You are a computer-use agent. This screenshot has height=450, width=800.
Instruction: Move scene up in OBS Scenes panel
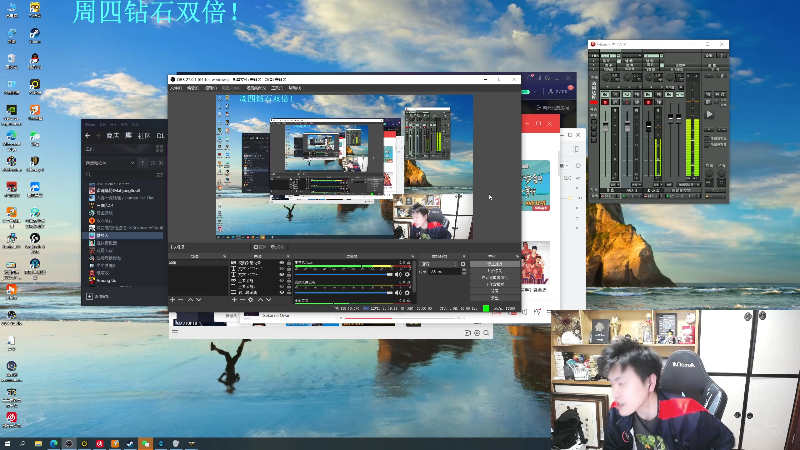pos(190,299)
